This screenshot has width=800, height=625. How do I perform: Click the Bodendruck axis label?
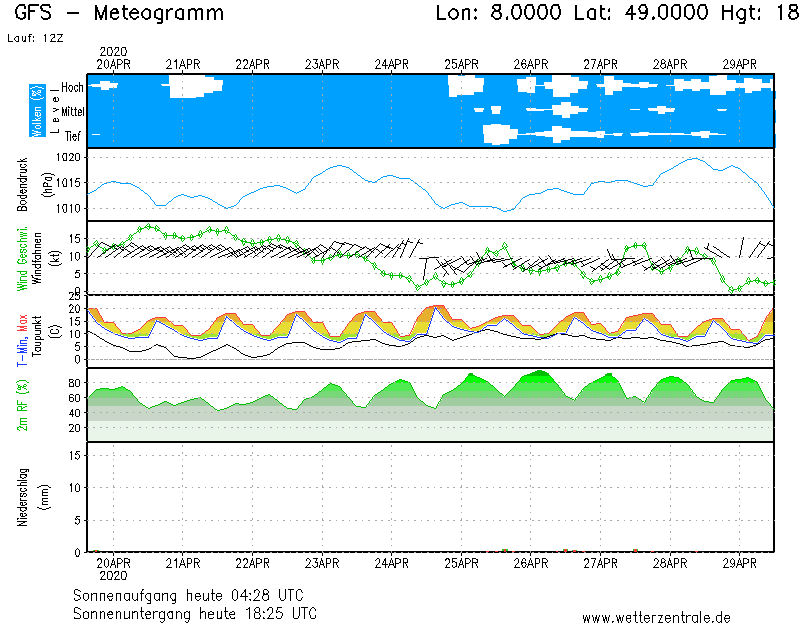(x=22, y=185)
